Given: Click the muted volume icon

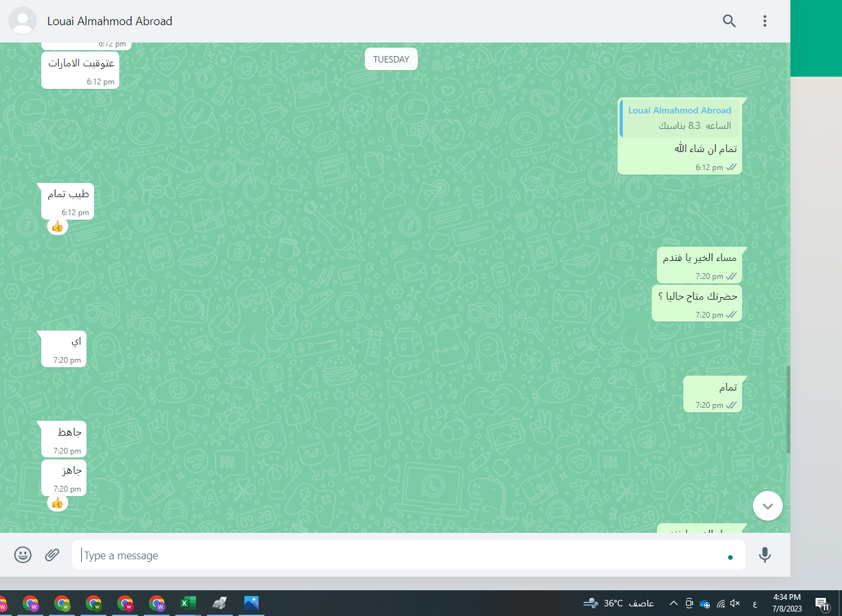Looking at the screenshot, I should pyautogui.click(x=736, y=603).
